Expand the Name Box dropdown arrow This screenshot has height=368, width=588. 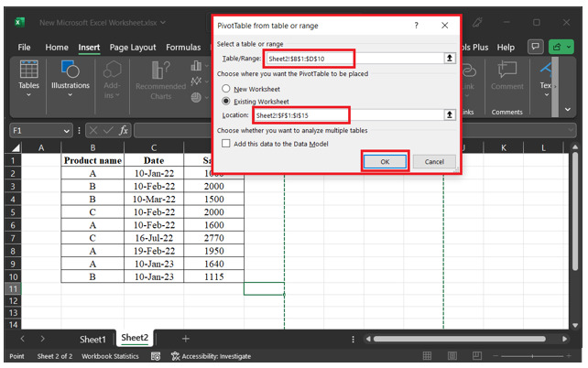pyautogui.click(x=67, y=130)
